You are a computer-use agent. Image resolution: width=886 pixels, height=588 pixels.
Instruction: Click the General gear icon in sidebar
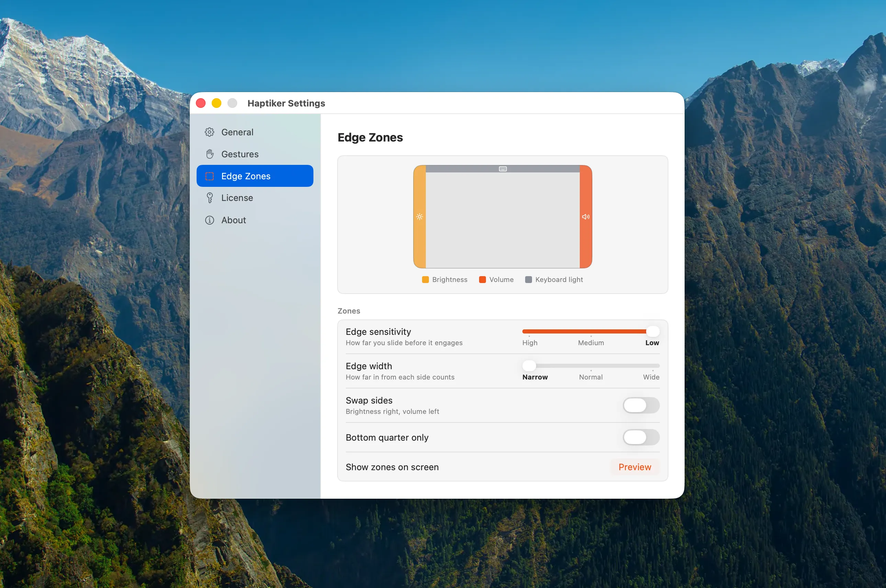[209, 132]
